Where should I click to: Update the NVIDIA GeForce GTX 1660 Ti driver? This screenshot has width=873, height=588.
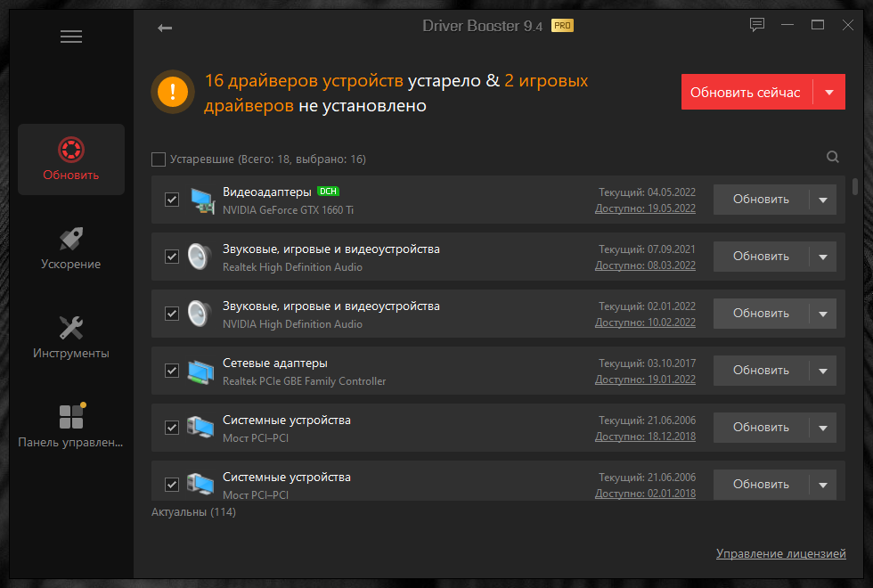(761, 200)
